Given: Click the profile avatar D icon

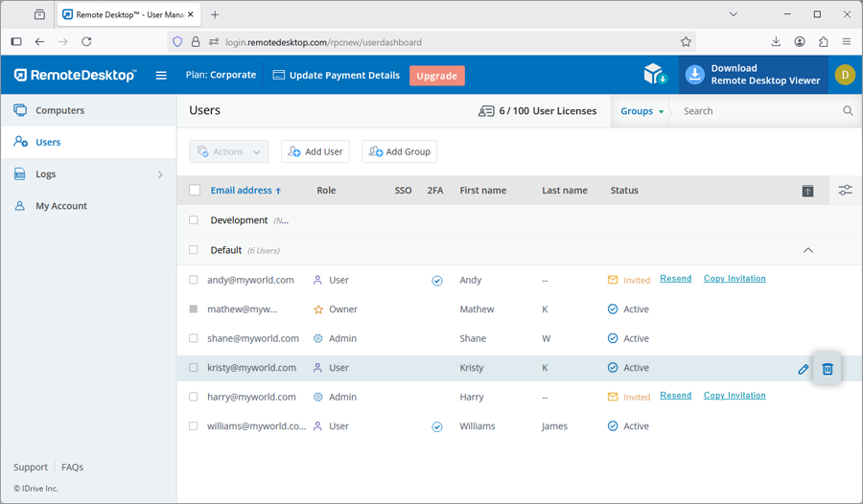Looking at the screenshot, I should pos(844,75).
